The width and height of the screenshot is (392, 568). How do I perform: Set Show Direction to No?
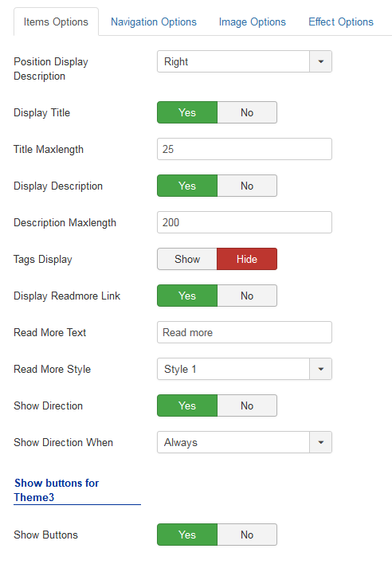pyautogui.click(x=247, y=405)
